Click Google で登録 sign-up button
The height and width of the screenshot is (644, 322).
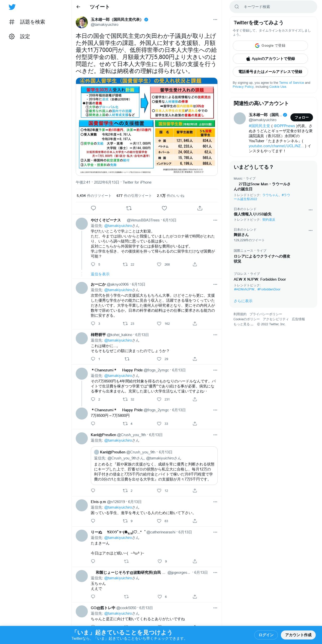270,46
